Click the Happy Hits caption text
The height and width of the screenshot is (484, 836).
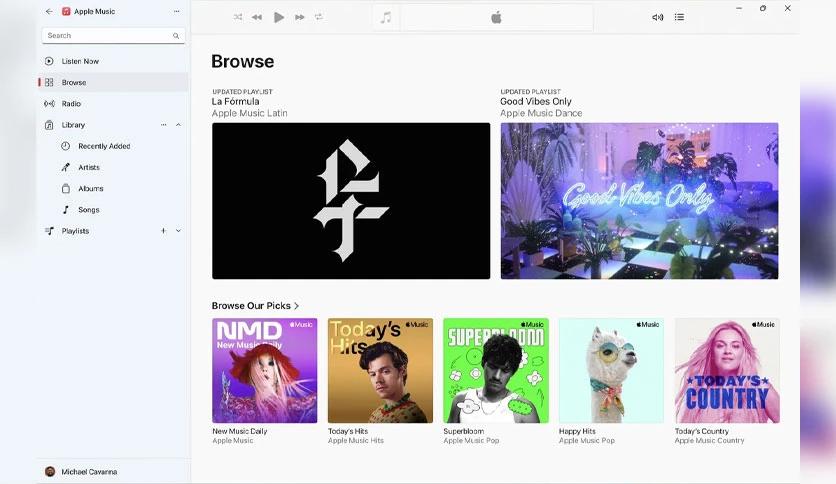(577, 431)
